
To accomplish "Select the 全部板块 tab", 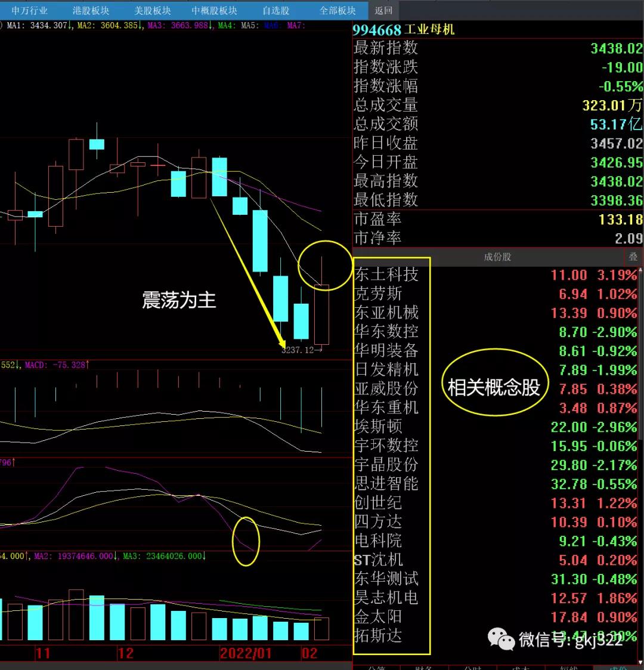I will 338,10.
